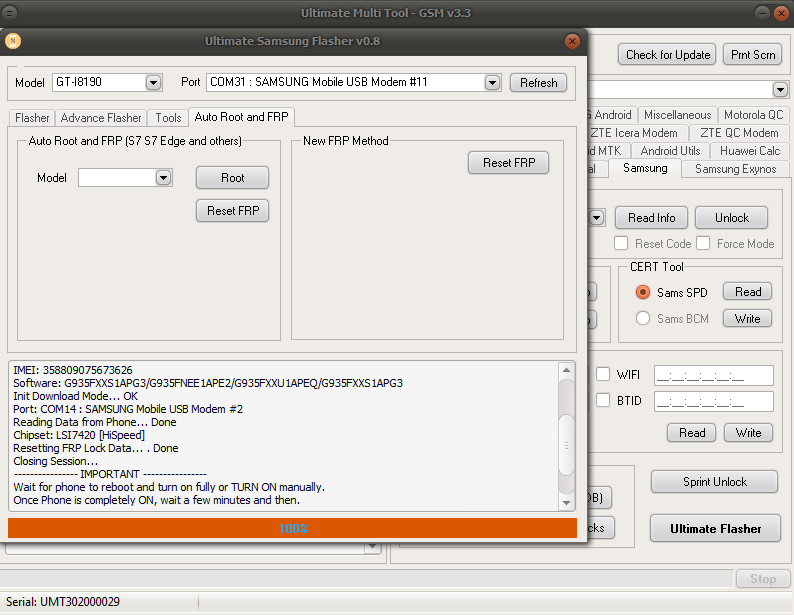Click Write button below BTID field

pos(748,433)
